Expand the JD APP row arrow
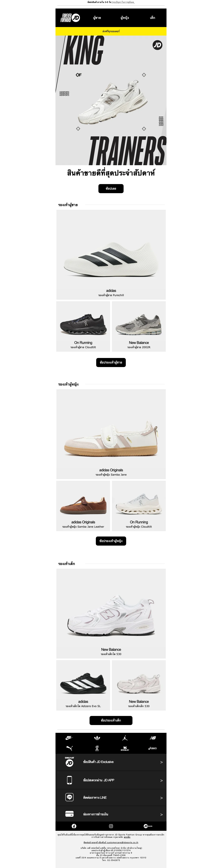 (162, 780)
